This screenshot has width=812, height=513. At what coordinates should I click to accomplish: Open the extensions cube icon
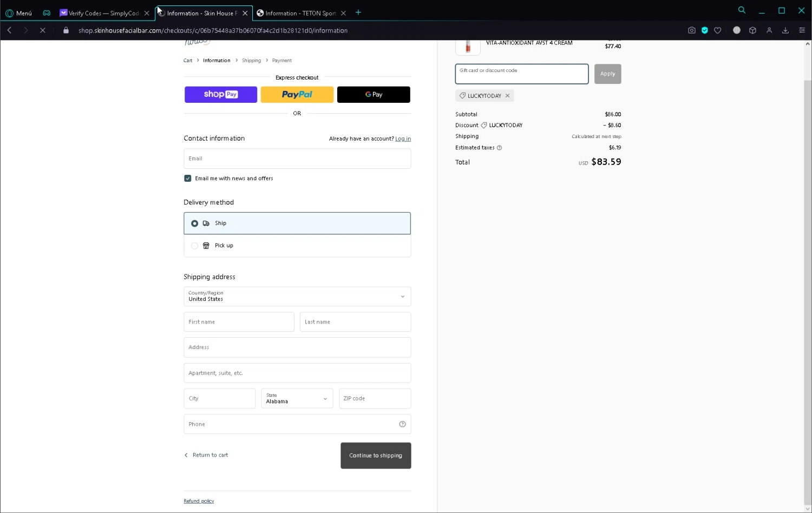click(x=752, y=30)
